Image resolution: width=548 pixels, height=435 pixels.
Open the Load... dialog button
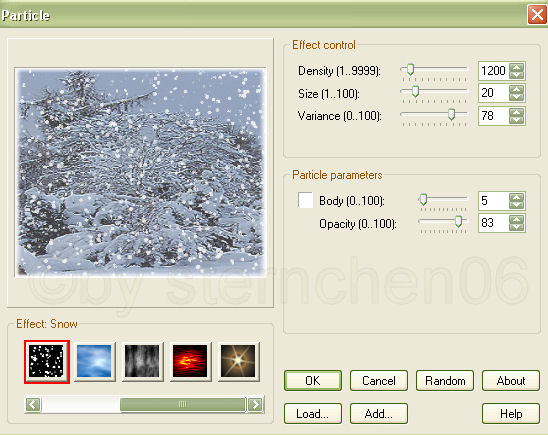[x=313, y=414]
